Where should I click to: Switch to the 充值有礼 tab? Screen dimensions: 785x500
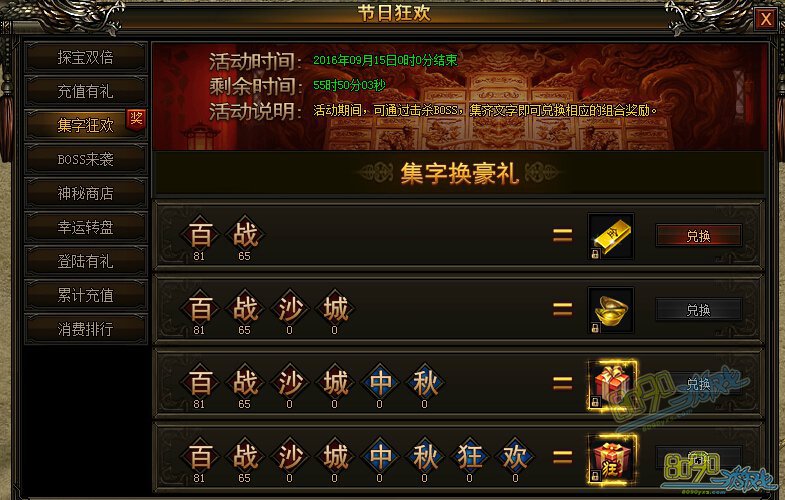86,92
